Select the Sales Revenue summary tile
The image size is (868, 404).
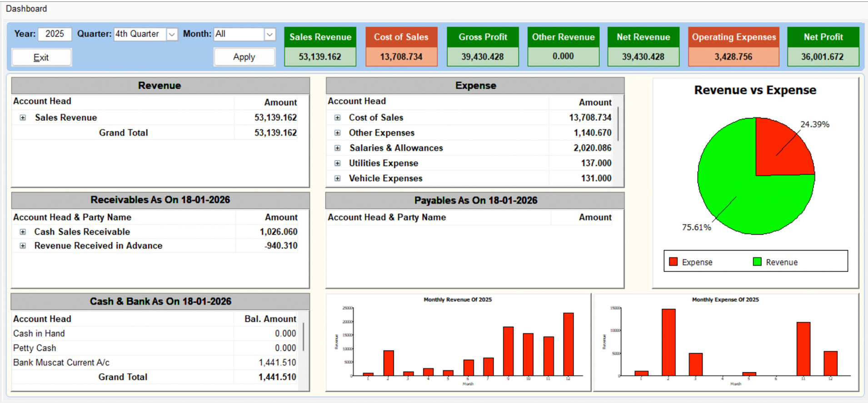tap(320, 46)
